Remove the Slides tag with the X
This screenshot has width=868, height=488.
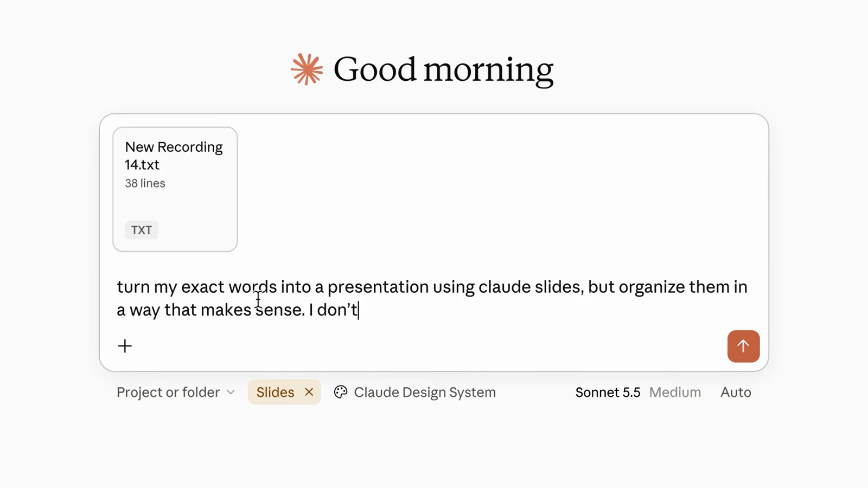pos(309,392)
